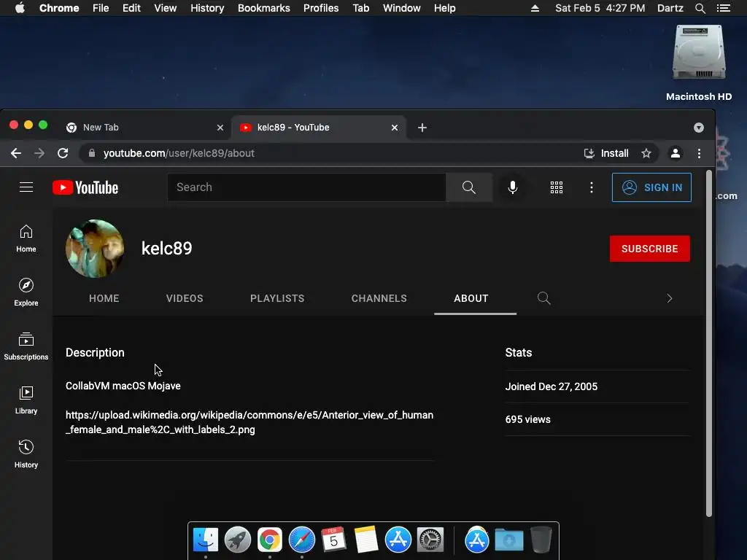The image size is (747, 560).
Task: Click the eject icon in menu bar
Action: pyautogui.click(x=535, y=8)
